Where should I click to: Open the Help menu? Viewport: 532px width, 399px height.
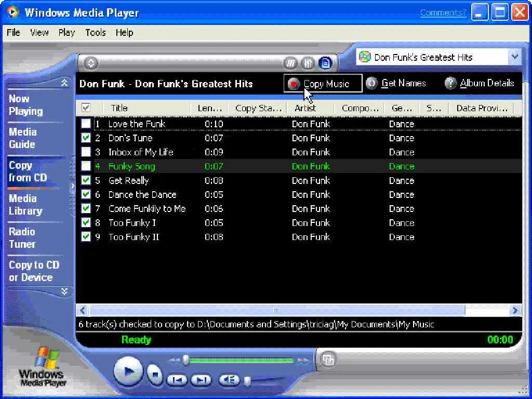[124, 33]
